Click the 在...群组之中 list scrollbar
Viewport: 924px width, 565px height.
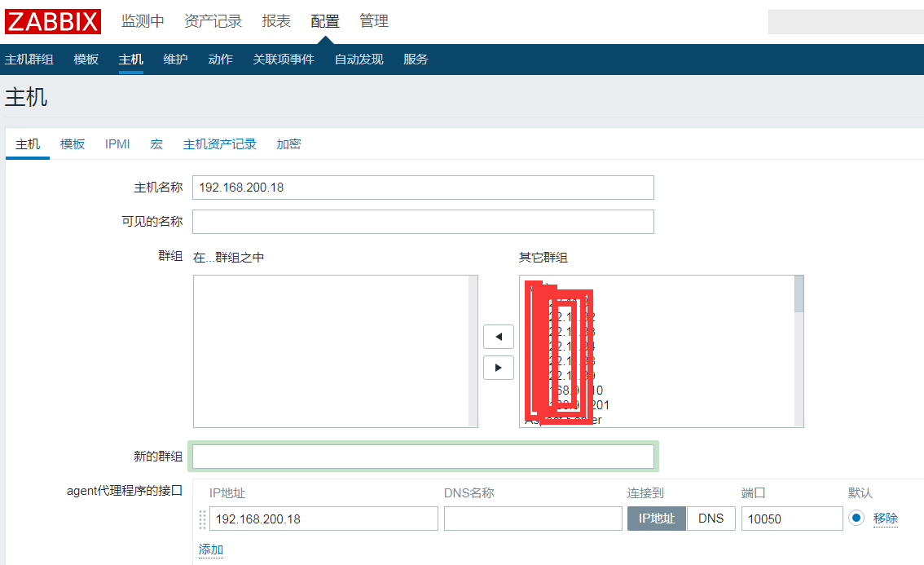473,351
